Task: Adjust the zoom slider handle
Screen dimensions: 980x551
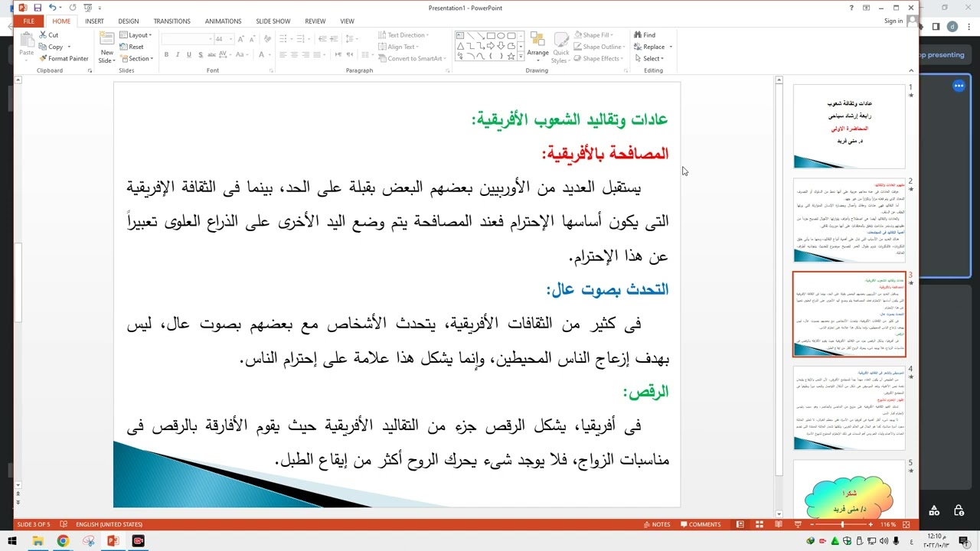Action: [842, 524]
